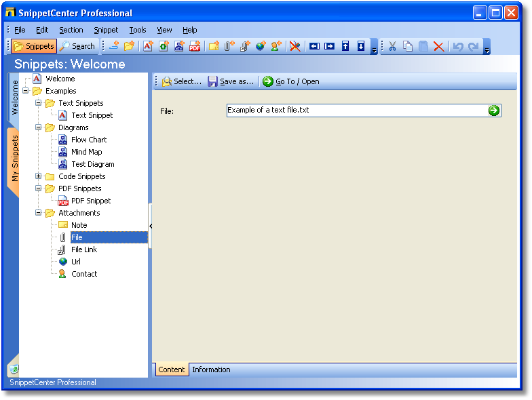Click the Redo arrow icon
This screenshot has width=532, height=400.
474,46
